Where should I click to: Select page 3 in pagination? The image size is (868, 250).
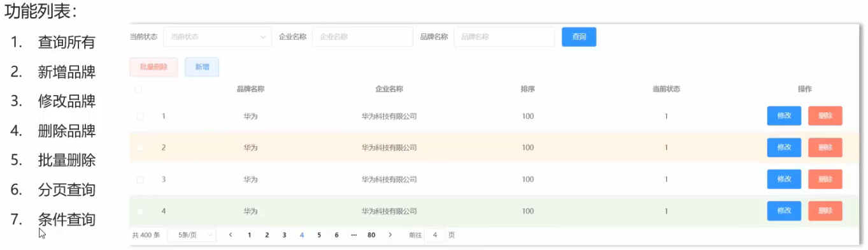[x=284, y=235]
